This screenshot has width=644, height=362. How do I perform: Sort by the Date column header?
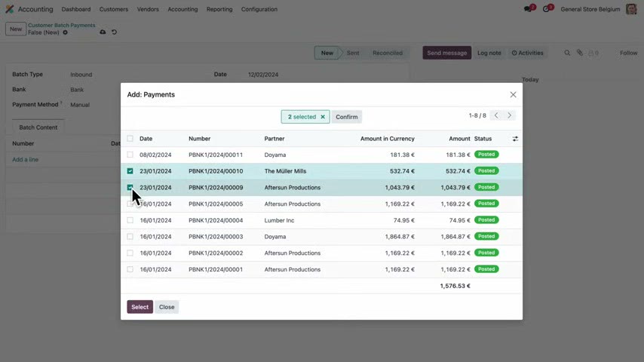146,139
